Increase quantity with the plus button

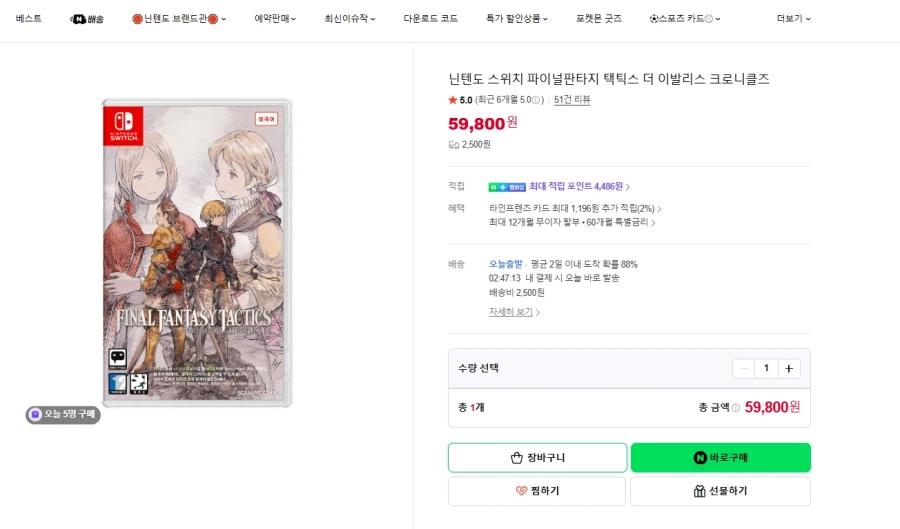click(x=789, y=368)
